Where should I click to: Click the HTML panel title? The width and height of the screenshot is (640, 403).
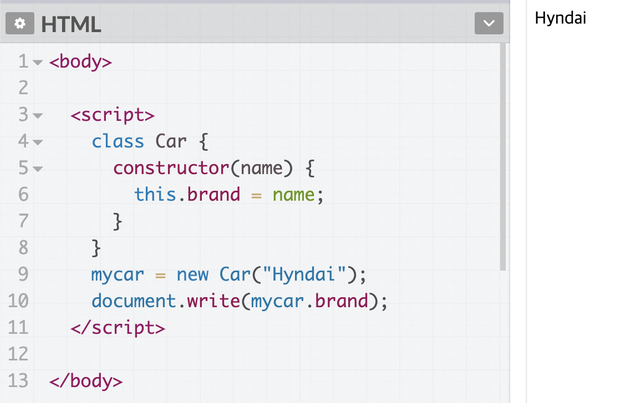(x=71, y=24)
